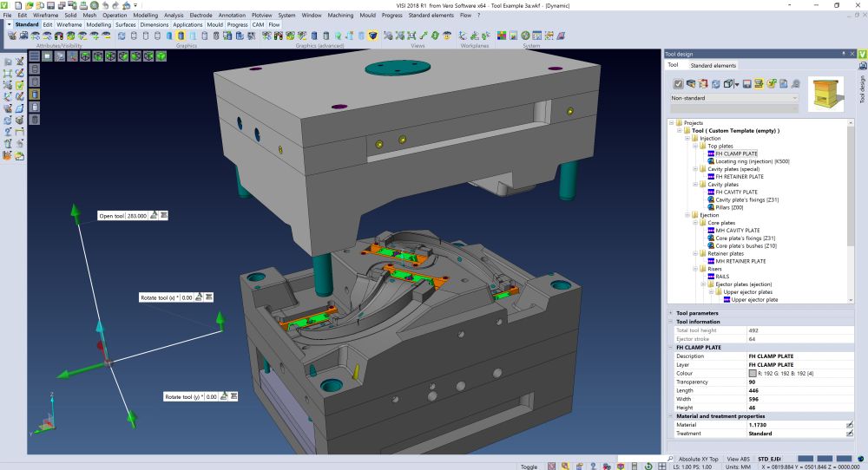Expand the Tool parameters section
Viewport: 868px width, 470px height.
[670, 313]
